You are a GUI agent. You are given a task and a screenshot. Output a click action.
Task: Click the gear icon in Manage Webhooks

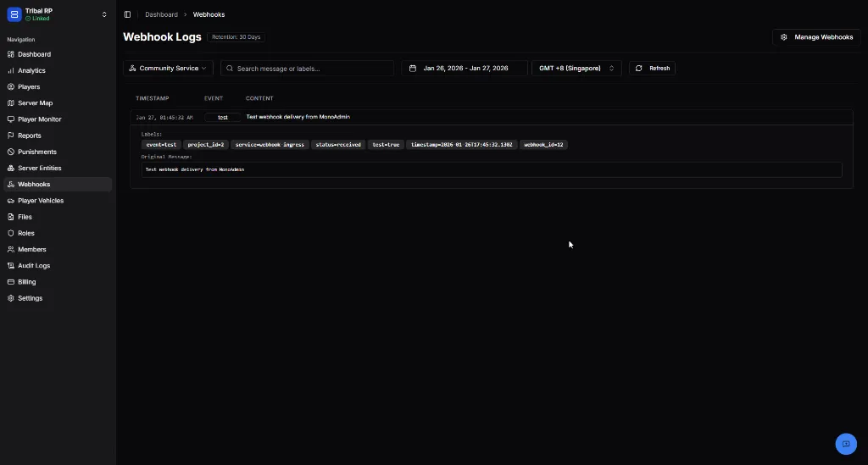pyautogui.click(x=784, y=37)
